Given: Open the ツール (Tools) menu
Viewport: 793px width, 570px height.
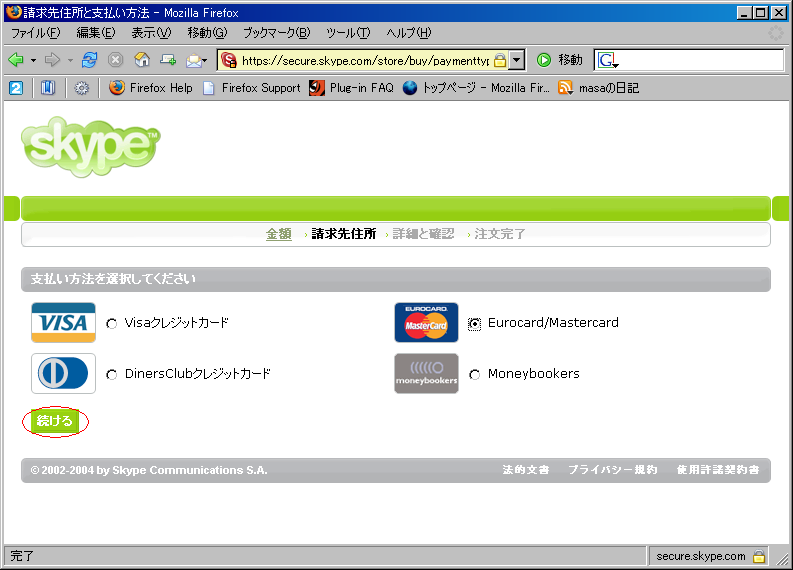Looking at the screenshot, I should pos(348,33).
